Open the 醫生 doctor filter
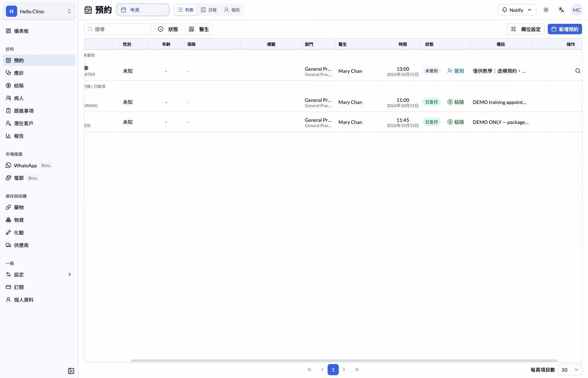 pyautogui.click(x=199, y=29)
